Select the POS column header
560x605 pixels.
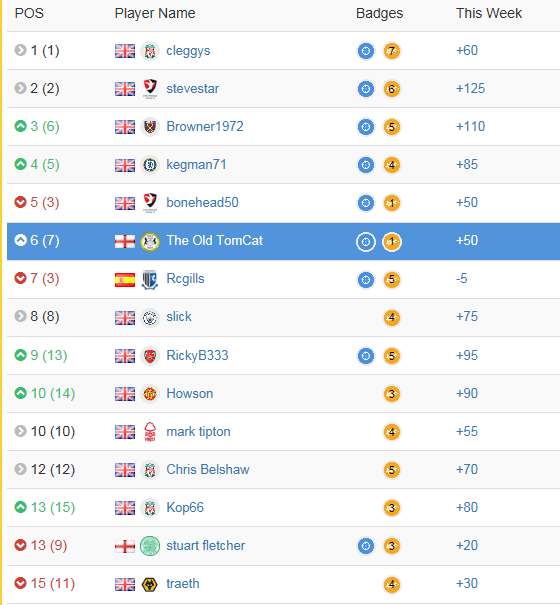29,14
